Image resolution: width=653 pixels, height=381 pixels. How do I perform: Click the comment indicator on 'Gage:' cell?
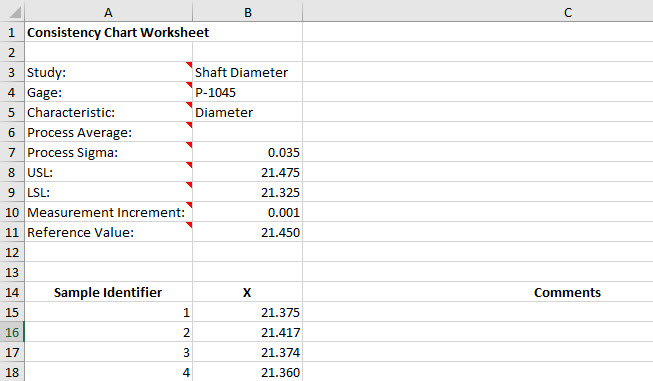pos(189,85)
